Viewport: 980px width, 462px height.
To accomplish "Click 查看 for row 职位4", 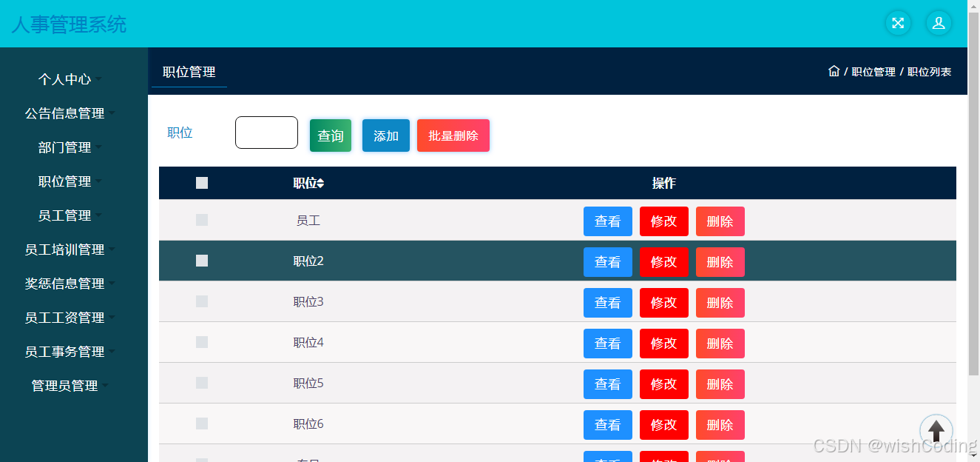I will (x=608, y=344).
